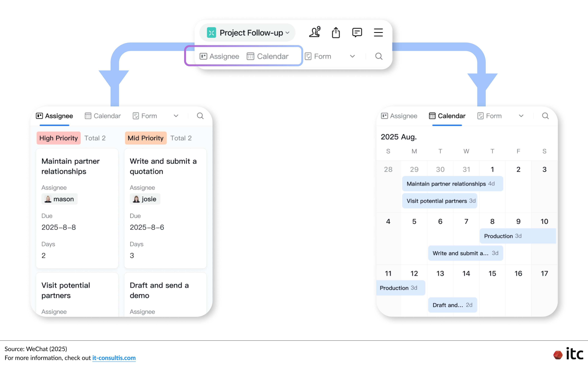The image size is (588, 367).
Task: Open comments via the speech bubble icon
Action: (x=357, y=33)
